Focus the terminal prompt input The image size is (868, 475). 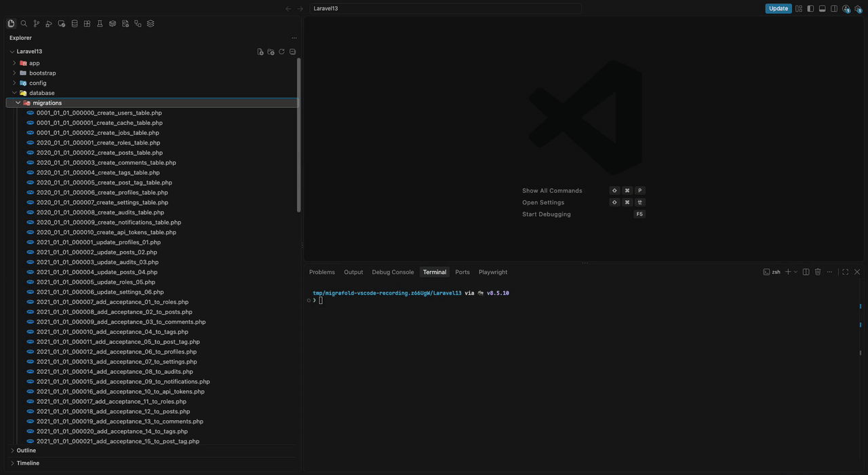[x=321, y=301]
